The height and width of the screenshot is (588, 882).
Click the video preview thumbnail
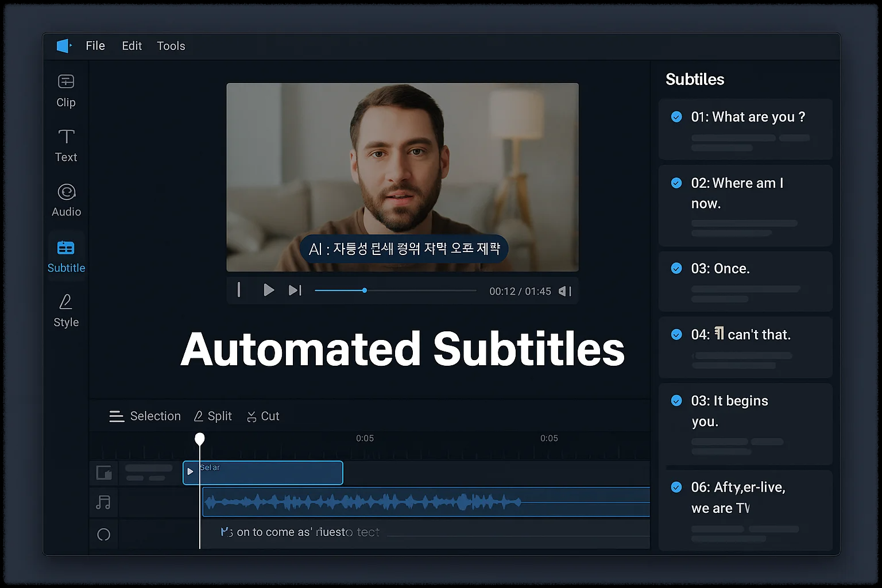click(403, 177)
